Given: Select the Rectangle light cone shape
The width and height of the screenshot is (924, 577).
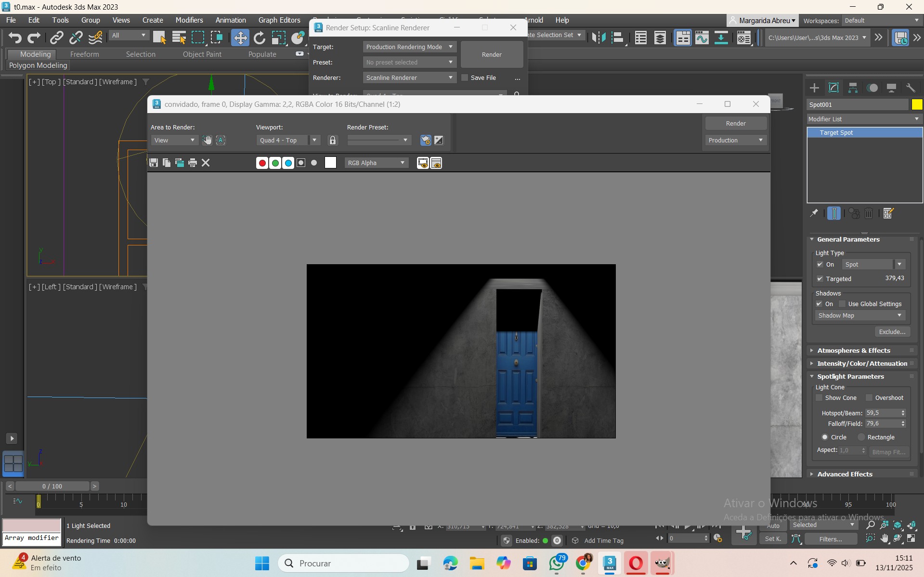Looking at the screenshot, I should click(861, 437).
